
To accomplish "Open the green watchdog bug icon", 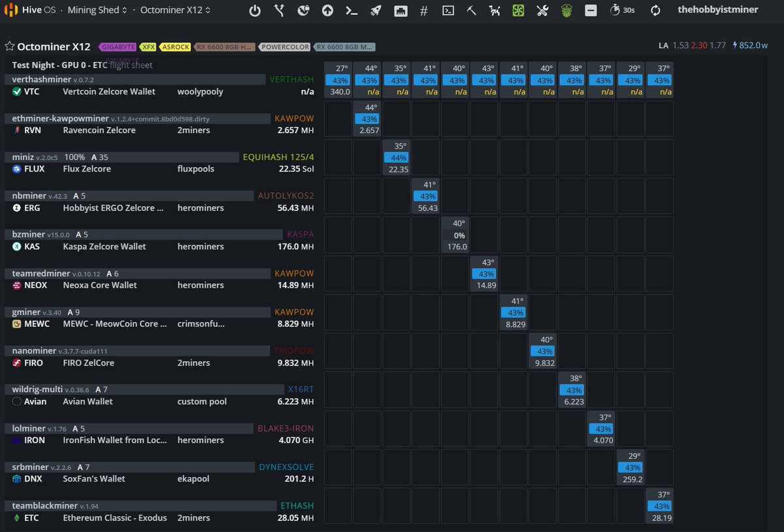I will [566, 10].
